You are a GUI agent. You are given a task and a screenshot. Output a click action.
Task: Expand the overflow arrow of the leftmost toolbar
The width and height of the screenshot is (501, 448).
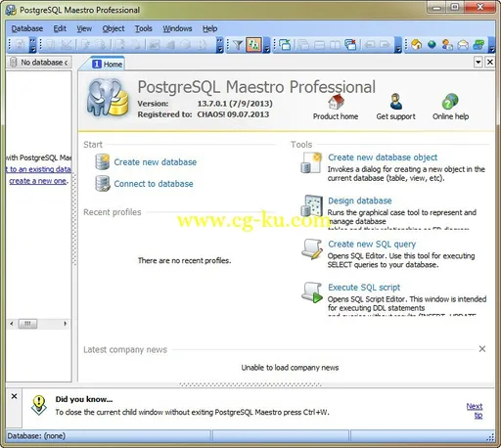point(32,45)
